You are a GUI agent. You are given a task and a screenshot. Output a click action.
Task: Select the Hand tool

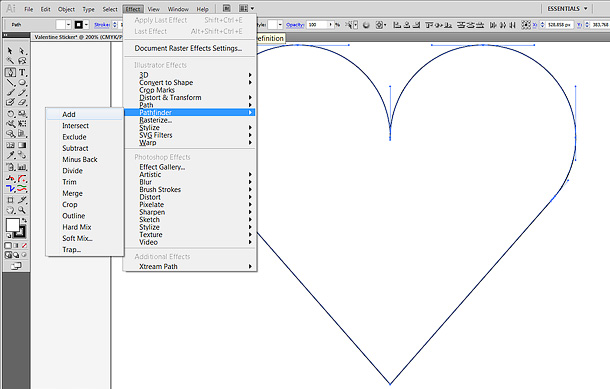click(x=10, y=210)
